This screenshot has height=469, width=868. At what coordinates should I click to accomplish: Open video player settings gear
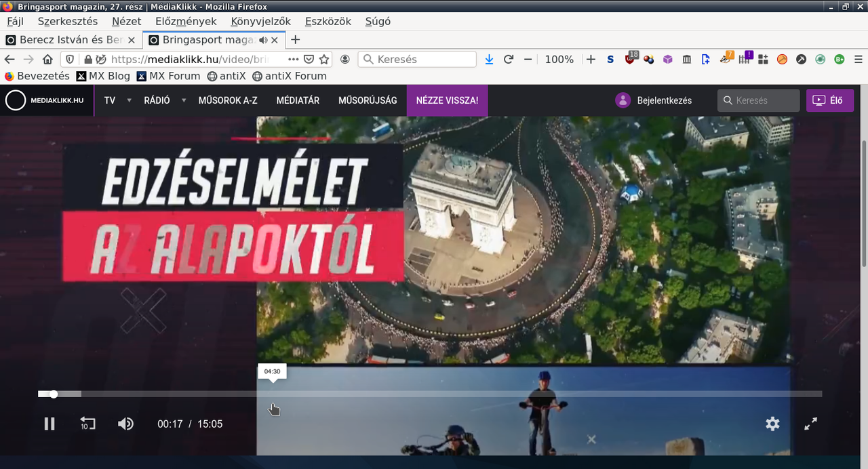click(x=772, y=424)
